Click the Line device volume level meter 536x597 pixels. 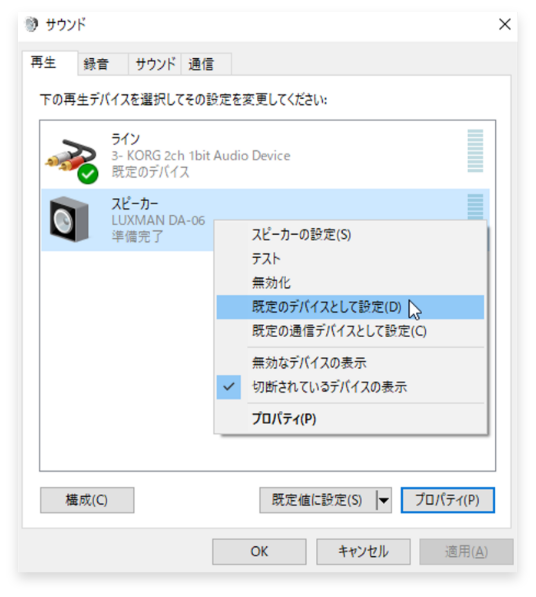475,151
